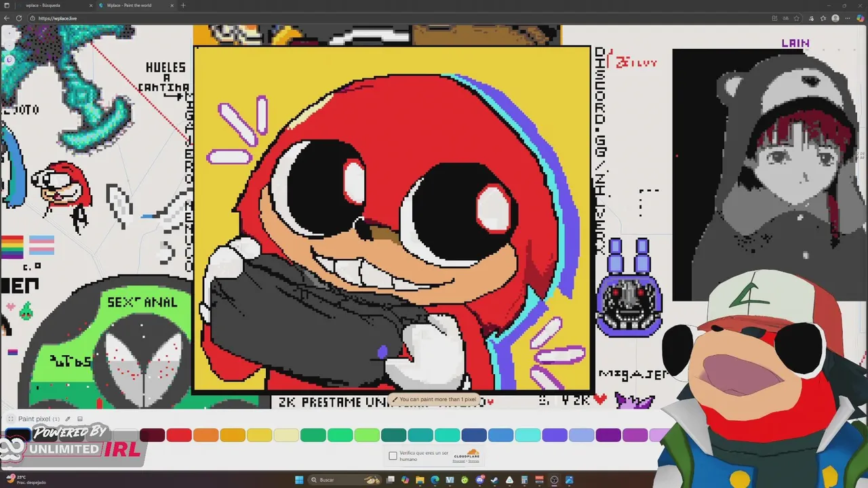Switch to Microsoft Edge on the taskbar

[x=435, y=480]
